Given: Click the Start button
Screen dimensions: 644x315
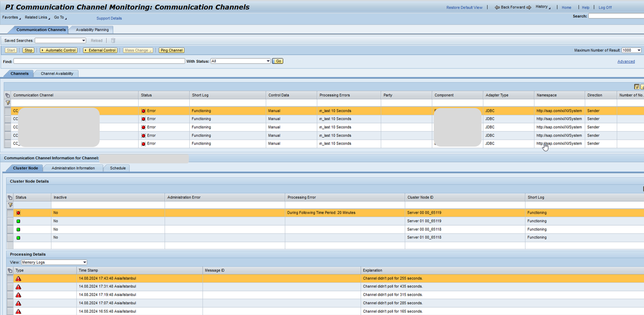Looking at the screenshot, I should pos(11,50).
